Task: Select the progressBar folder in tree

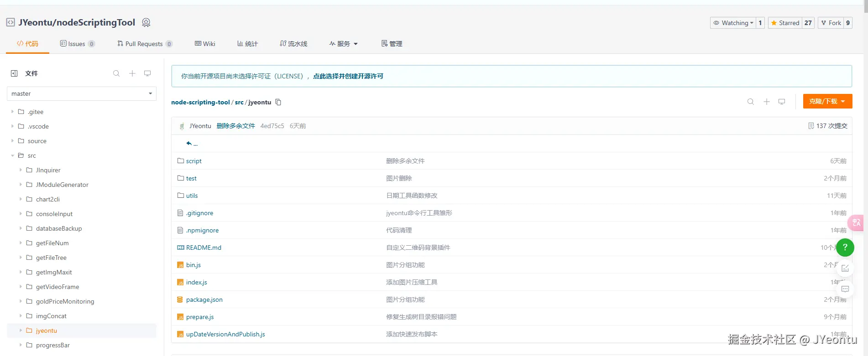Action: click(53, 345)
